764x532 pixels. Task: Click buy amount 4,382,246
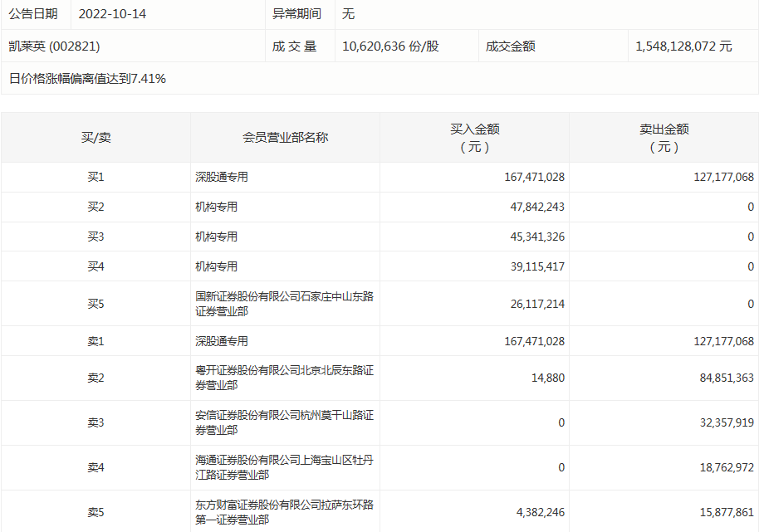541,513
